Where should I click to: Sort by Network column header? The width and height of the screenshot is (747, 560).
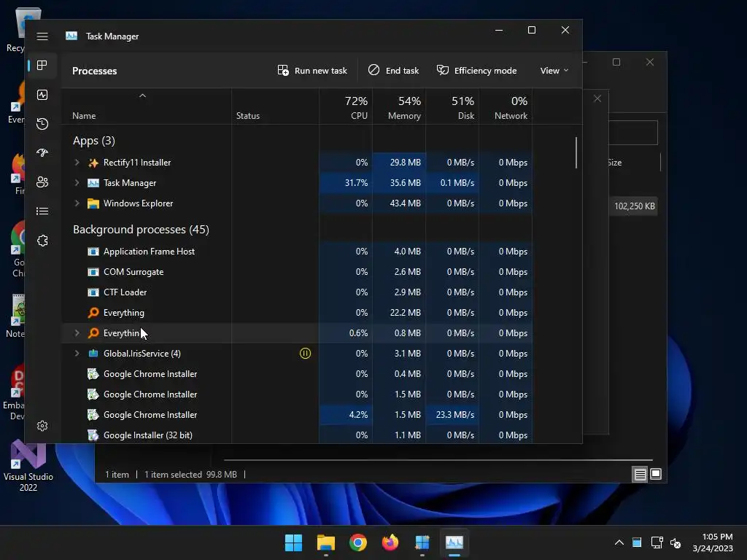[x=506, y=108]
